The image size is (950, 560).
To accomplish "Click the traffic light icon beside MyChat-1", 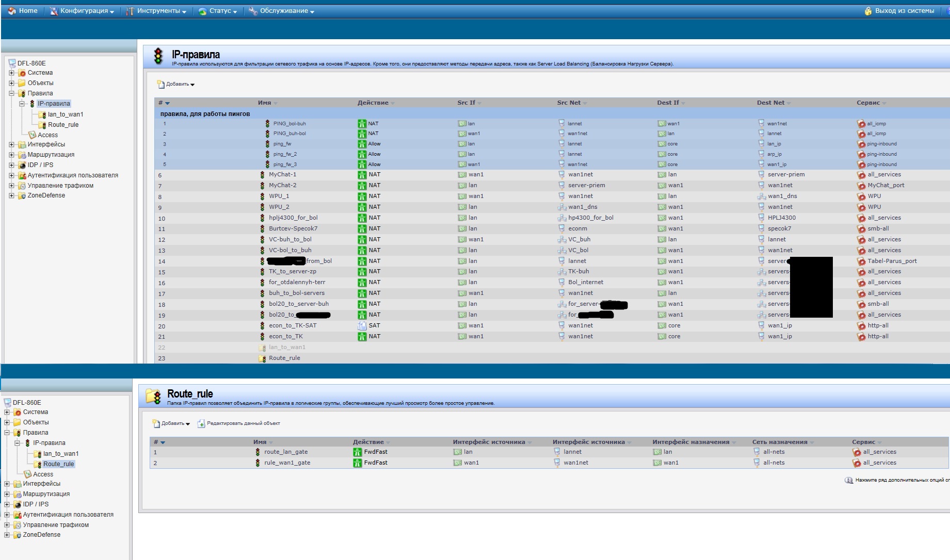I will click(262, 175).
